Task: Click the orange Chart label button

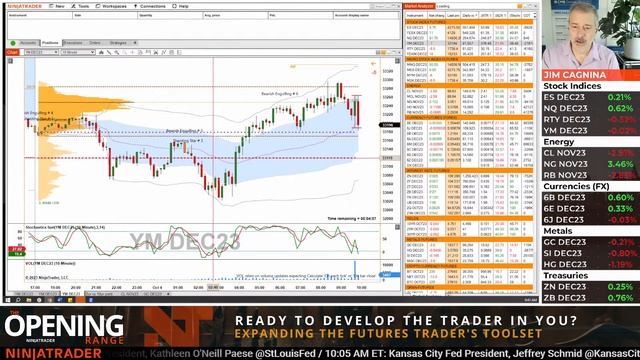Action: pos(12,52)
